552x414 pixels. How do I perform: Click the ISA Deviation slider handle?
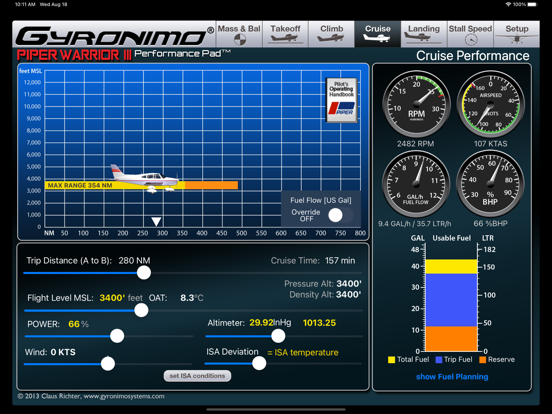click(259, 363)
